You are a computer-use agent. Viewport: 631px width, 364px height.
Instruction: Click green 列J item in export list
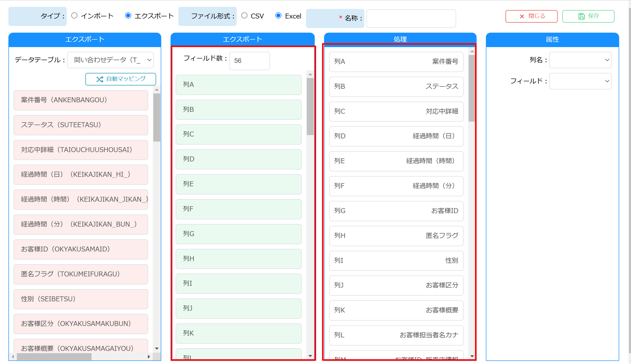point(239,309)
